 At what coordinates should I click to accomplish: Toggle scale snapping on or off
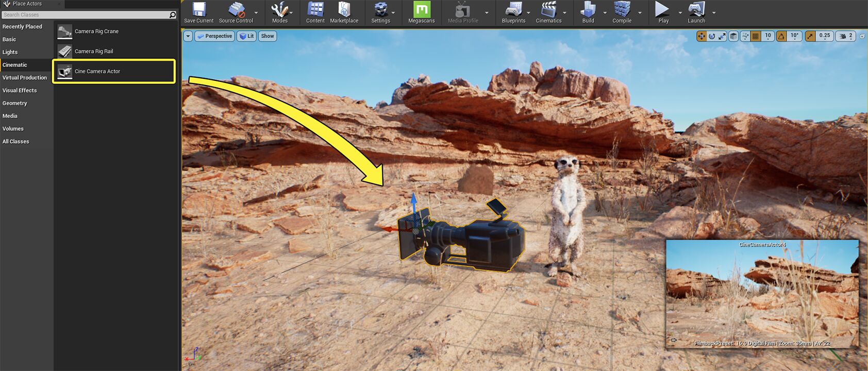tap(810, 36)
